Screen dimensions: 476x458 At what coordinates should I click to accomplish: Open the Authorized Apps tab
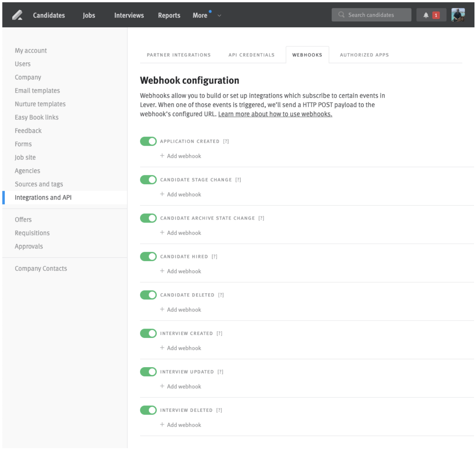(x=364, y=55)
